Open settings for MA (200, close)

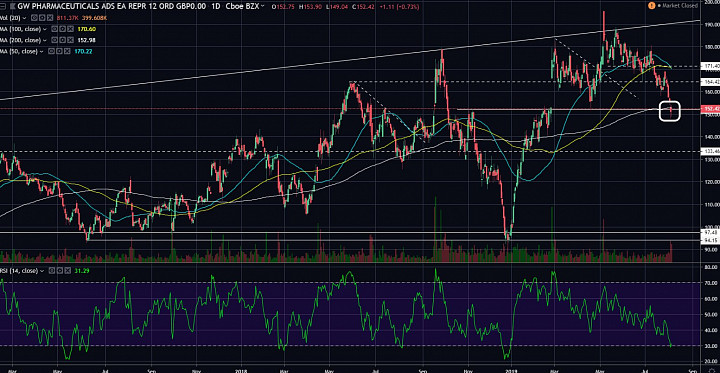(x=62, y=40)
